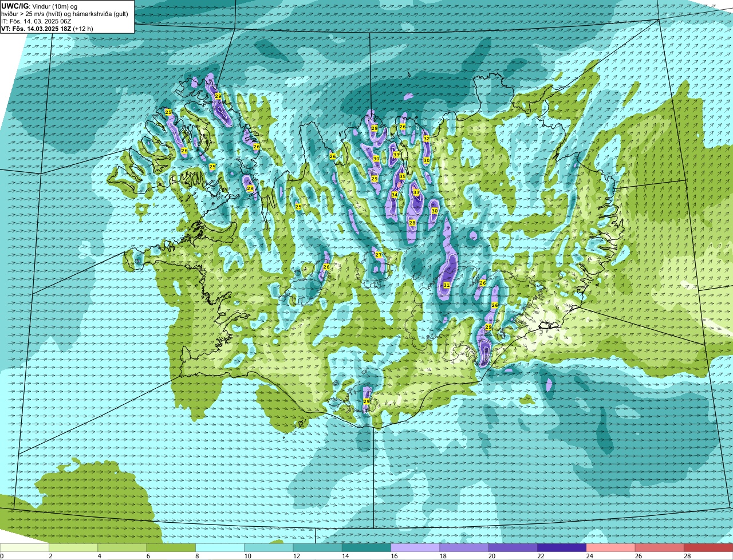Click the 'VT: Fös. 14.03.2025 18Z (+12 h)' line
Viewport: 733px width, 560px height.
[x=47, y=29]
